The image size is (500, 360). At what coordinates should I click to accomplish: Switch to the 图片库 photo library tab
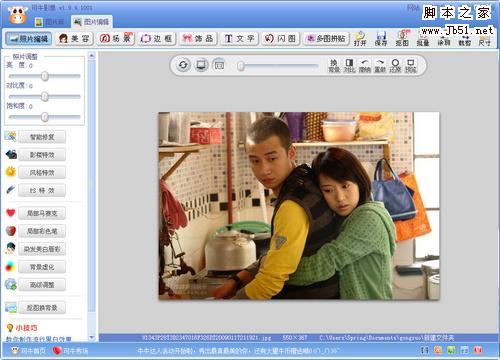pyautogui.click(x=50, y=22)
